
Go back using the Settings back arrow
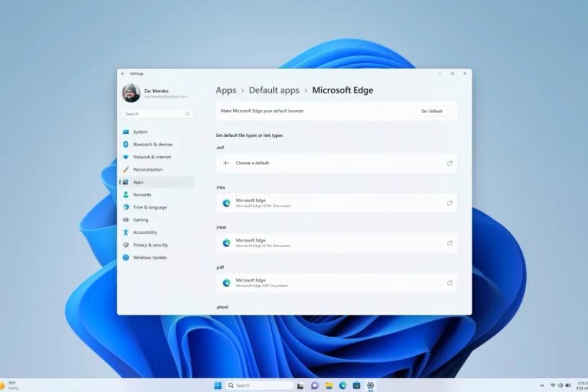(123, 74)
